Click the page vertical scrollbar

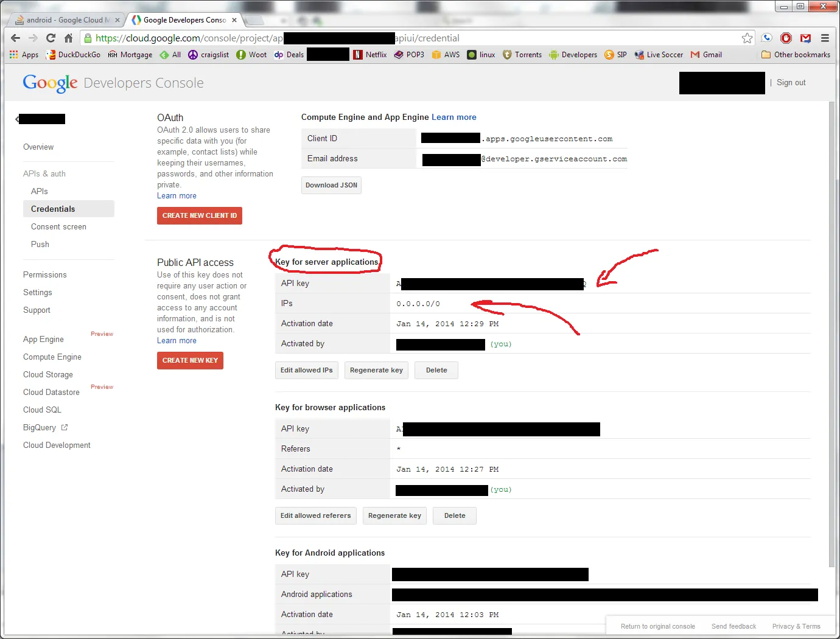831,335
